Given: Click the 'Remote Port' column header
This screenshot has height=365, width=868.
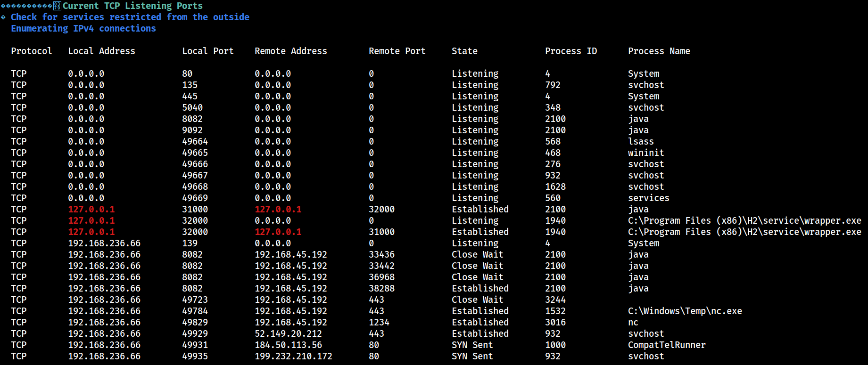Looking at the screenshot, I should [x=397, y=51].
